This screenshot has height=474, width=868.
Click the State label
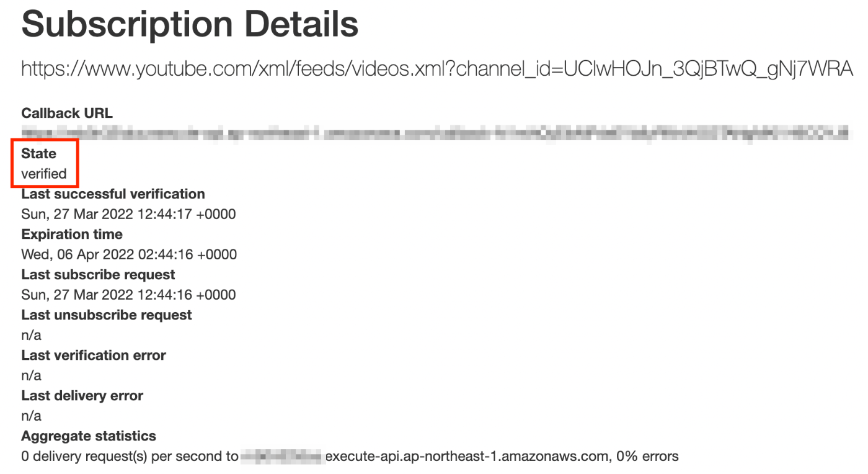[38, 153]
